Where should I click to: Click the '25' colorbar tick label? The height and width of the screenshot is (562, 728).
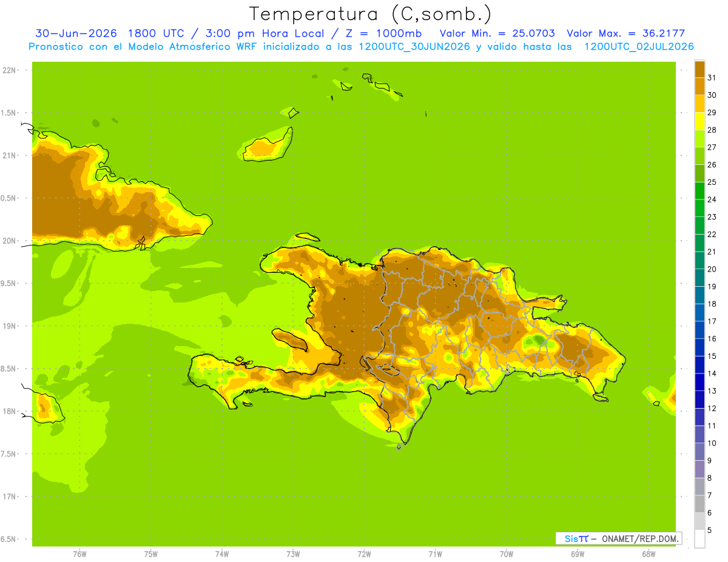(712, 182)
